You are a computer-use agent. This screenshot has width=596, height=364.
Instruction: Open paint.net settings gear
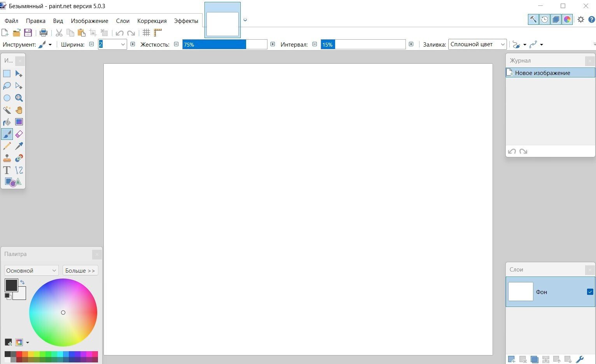[x=581, y=19]
